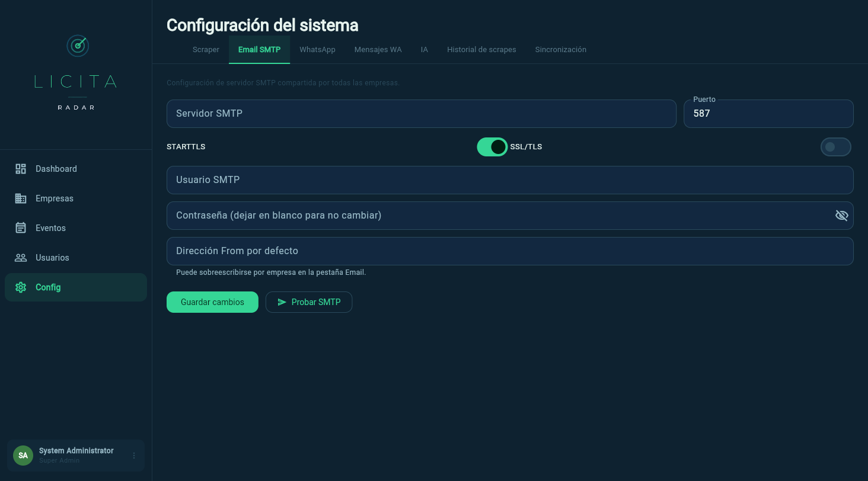Click the Config gear icon

21,287
